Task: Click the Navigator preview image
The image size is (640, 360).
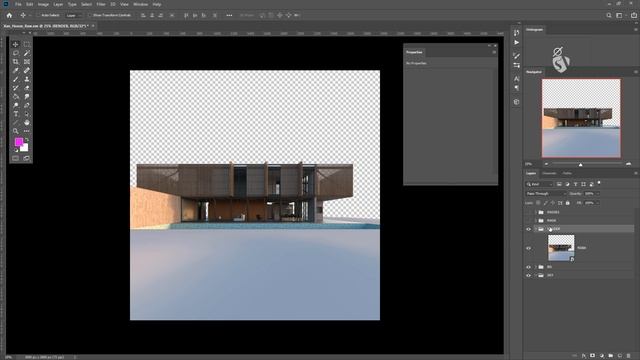Action: point(581,118)
